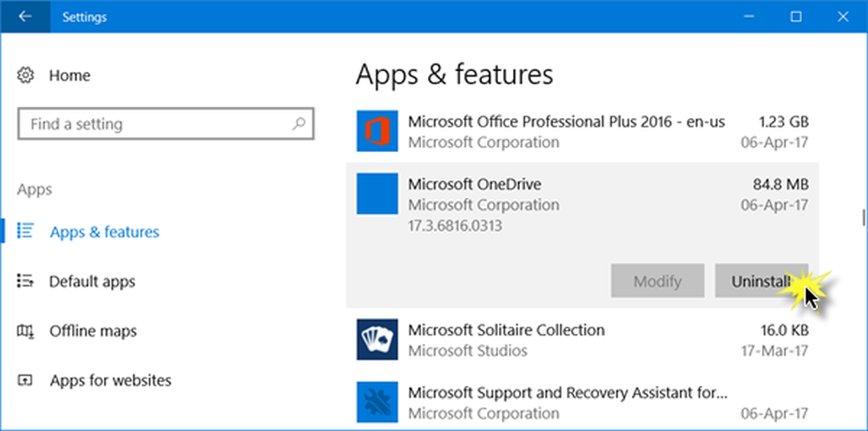The image size is (868, 431).
Task: Focus the Find a setting box
Action: point(166,123)
